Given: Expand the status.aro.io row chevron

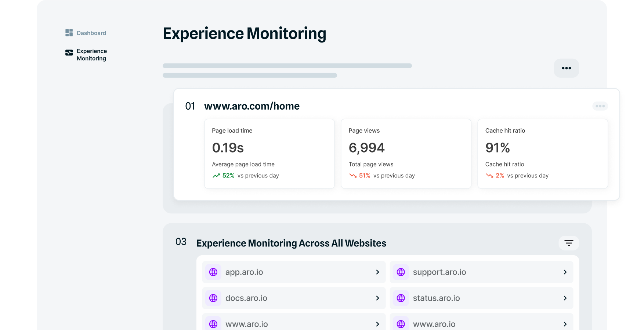Looking at the screenshot, I should click(x=565, y=298).
